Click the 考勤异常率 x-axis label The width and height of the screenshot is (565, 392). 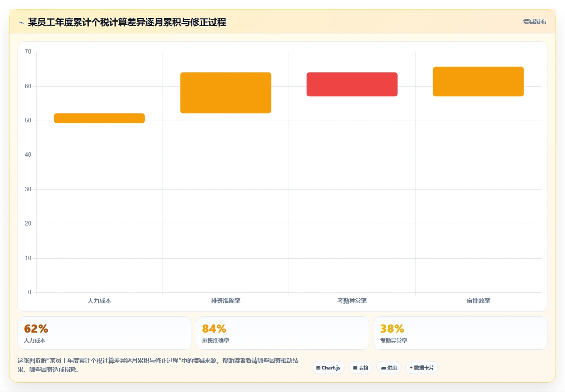[x=352, y=301]
